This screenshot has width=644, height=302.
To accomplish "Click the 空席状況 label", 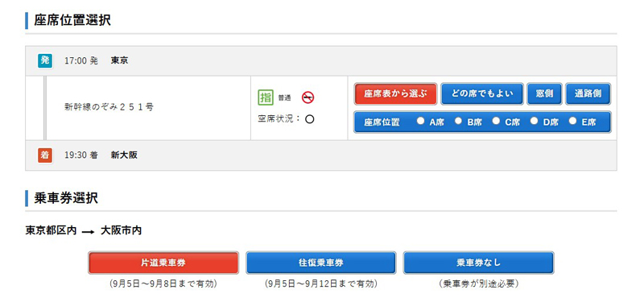I will tap(280, 119).
